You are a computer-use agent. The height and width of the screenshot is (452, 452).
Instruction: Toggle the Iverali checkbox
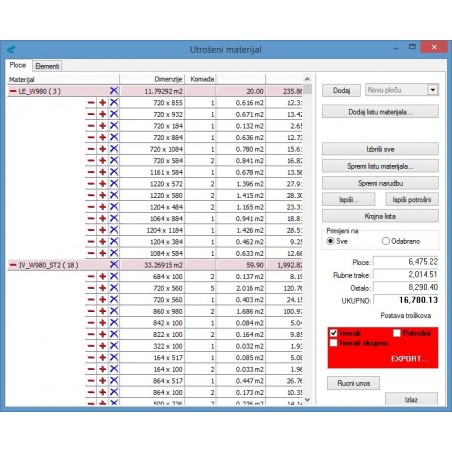click(333, 333)
